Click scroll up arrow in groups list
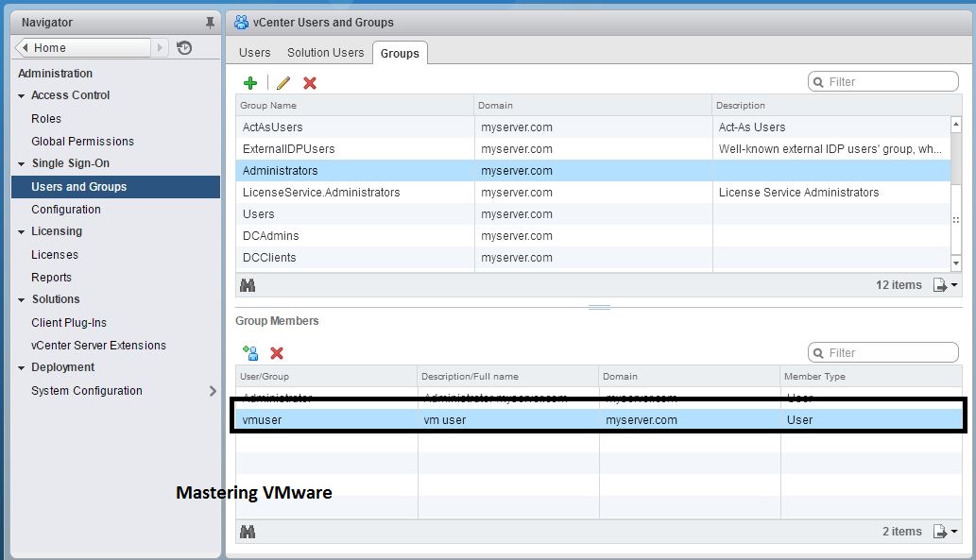Image resolution: width=976 pixels, height=560 pixels. 956,125
